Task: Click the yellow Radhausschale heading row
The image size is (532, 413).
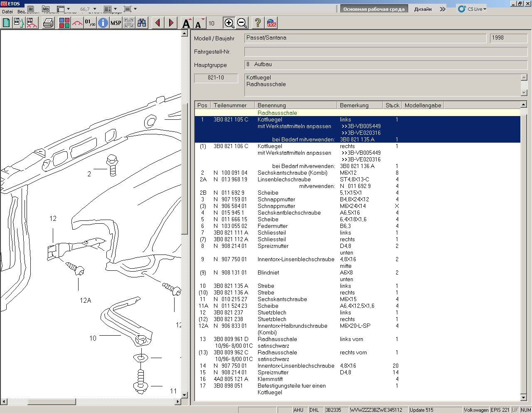Action: (x=357, y=113)
